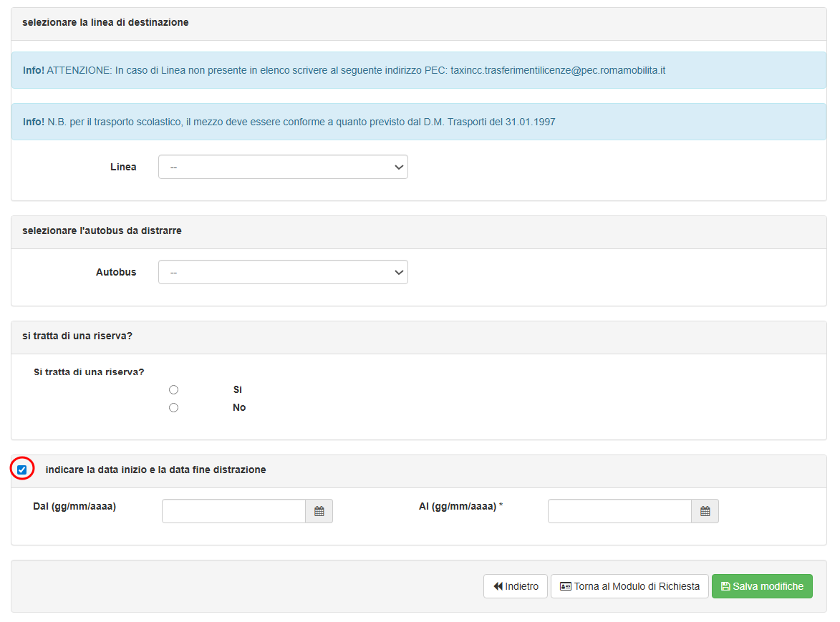Click the 'selezionare la linea di destinazione' header

click(x=105, y=23)
